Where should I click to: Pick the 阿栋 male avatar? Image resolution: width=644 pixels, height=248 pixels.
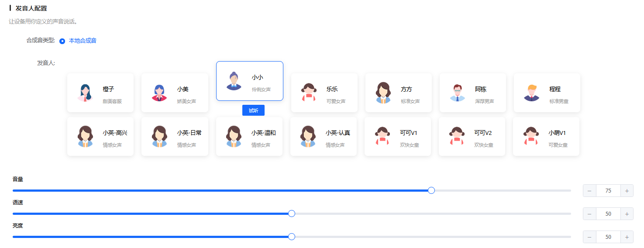click(458, 93)
